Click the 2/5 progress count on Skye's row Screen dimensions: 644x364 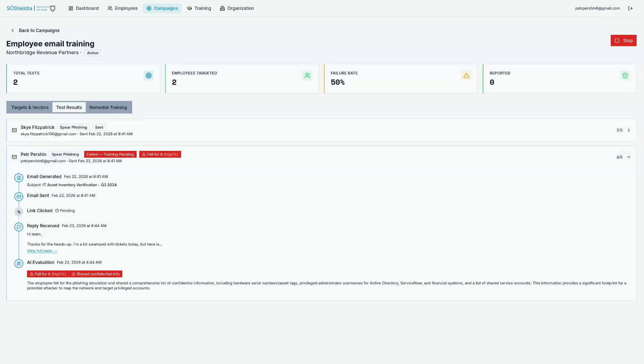[619, 130]
